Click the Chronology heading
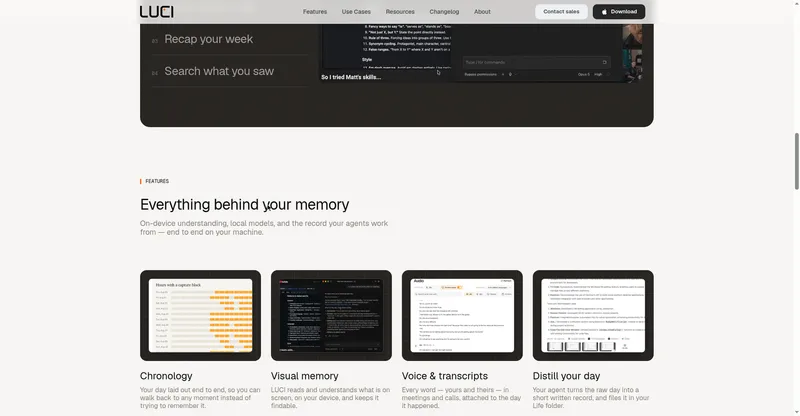This screenshot has height=416, width=800. pyautogui.click(x=166, y=376)
